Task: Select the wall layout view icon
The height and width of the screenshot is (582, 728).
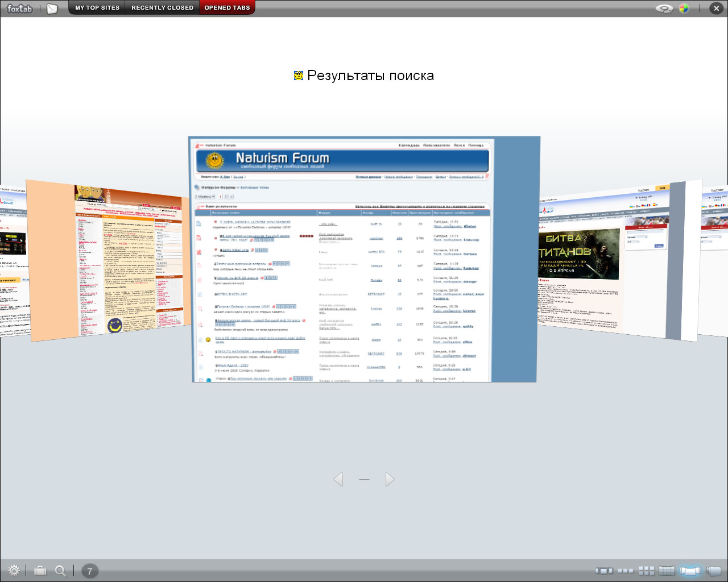Action: [x=667, y=571]
